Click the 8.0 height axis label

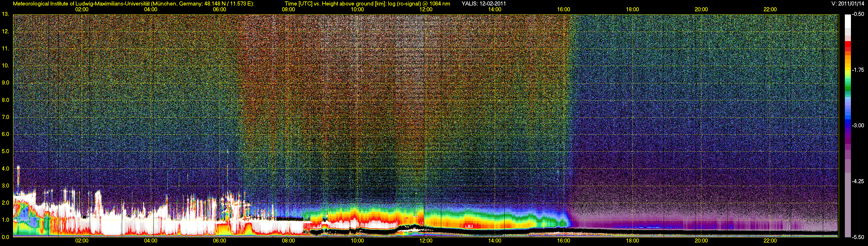tap(5, 100)
